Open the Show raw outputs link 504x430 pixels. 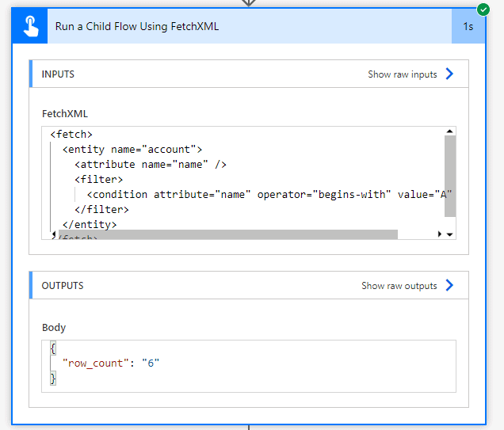[399, 286]
